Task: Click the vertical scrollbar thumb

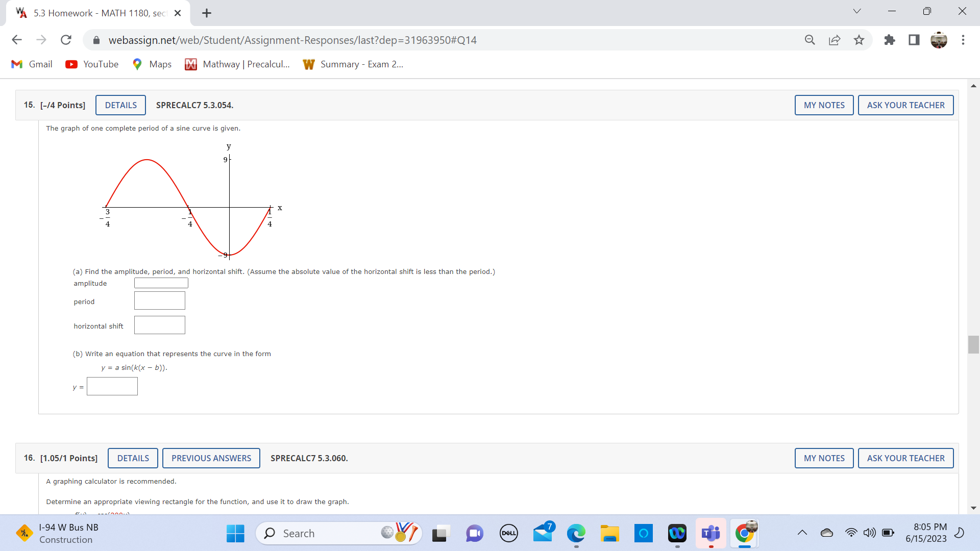Action: coord(973,344)
